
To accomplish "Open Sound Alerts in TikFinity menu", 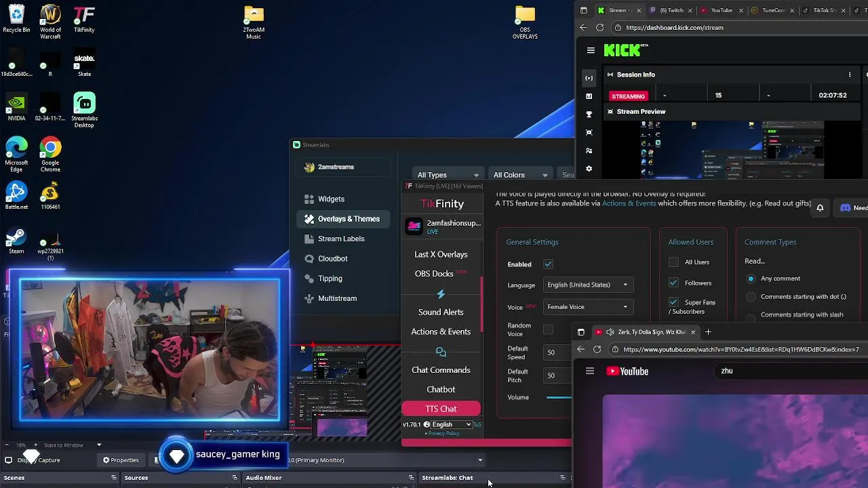I will coord(441,312).
